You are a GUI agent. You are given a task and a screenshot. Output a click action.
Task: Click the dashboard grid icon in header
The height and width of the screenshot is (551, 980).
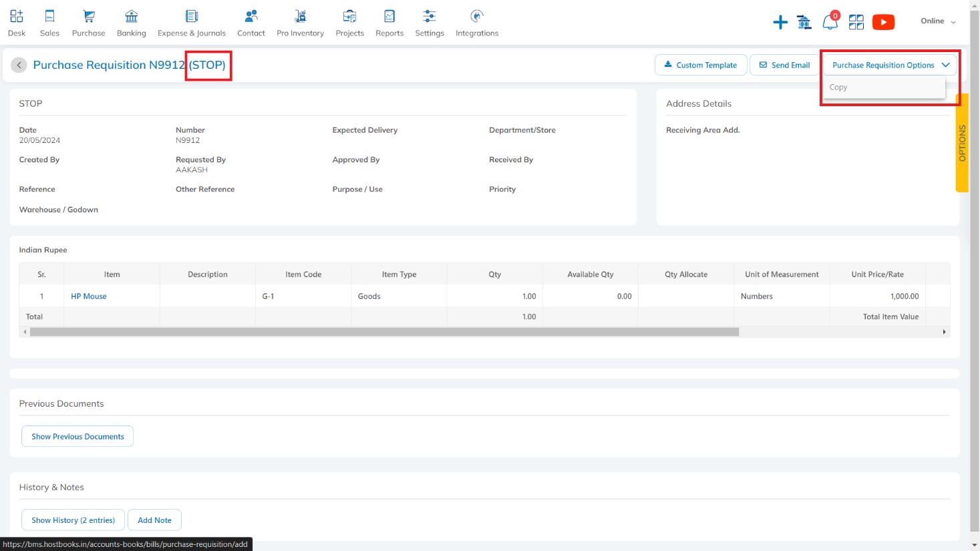point(856,22)
